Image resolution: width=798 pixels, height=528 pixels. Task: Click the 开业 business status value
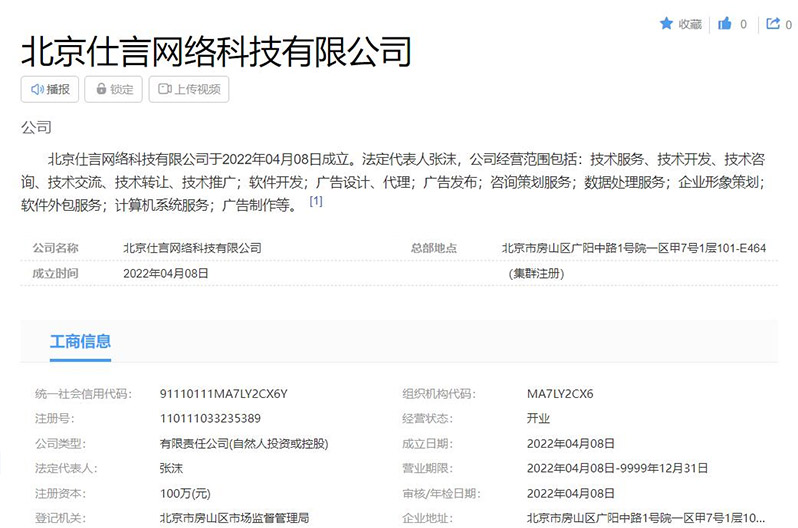pyautogui.click(x=539, y=419)
